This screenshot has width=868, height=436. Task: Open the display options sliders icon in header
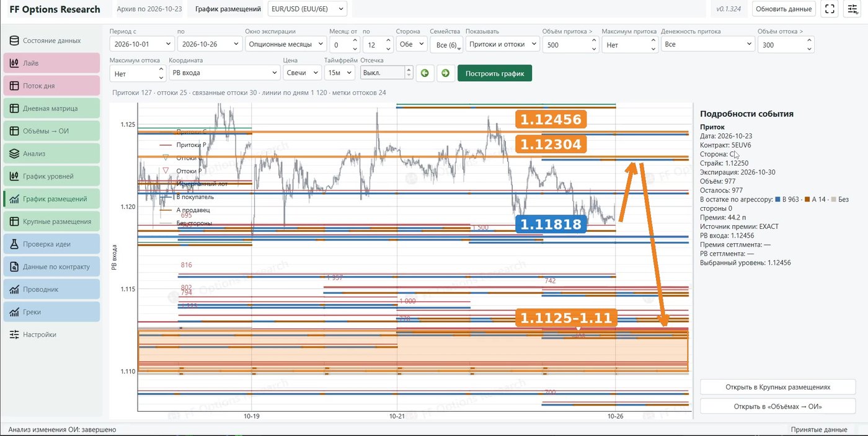(852, 9)
